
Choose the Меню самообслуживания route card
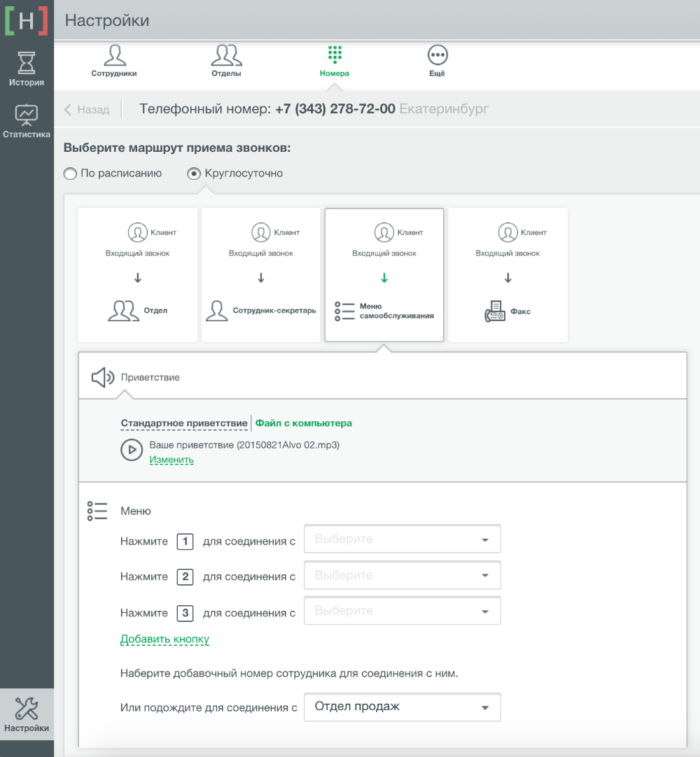(x=384, y=275)
